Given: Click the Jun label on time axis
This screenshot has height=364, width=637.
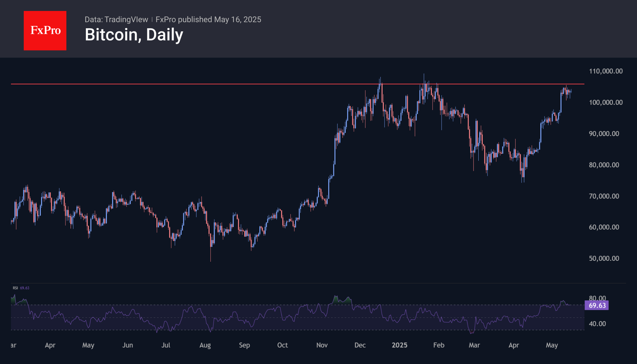Looking at the screenshot, I should [128, 345].
